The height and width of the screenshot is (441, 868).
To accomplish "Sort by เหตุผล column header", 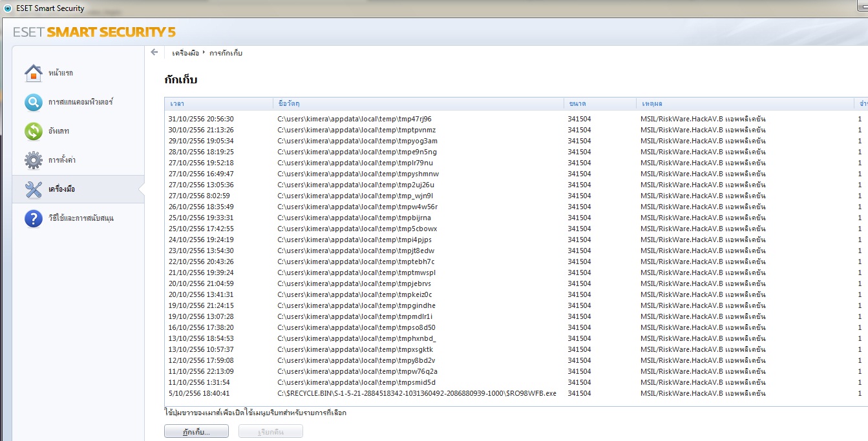I will (x=745, y=103).
